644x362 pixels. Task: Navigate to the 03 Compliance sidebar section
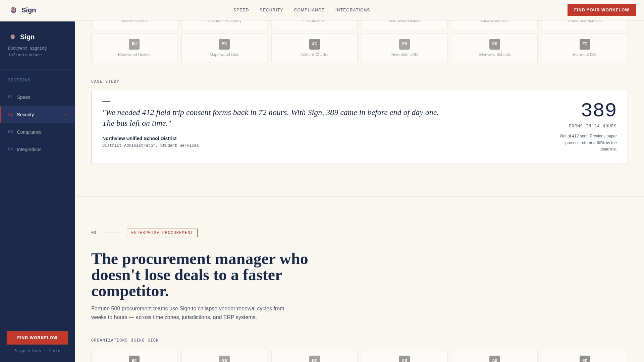tap(29, 132)
